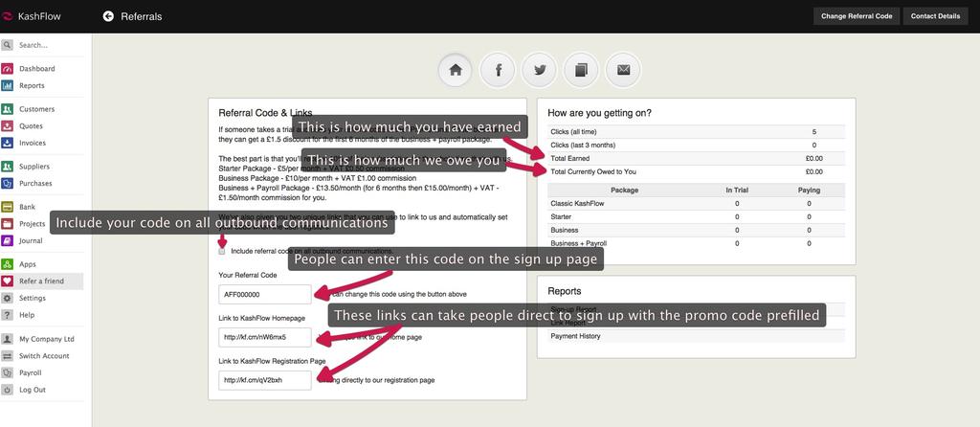Screen dimensions: 980x427
Task: Open the Payment History report
Action: [576, 336]
